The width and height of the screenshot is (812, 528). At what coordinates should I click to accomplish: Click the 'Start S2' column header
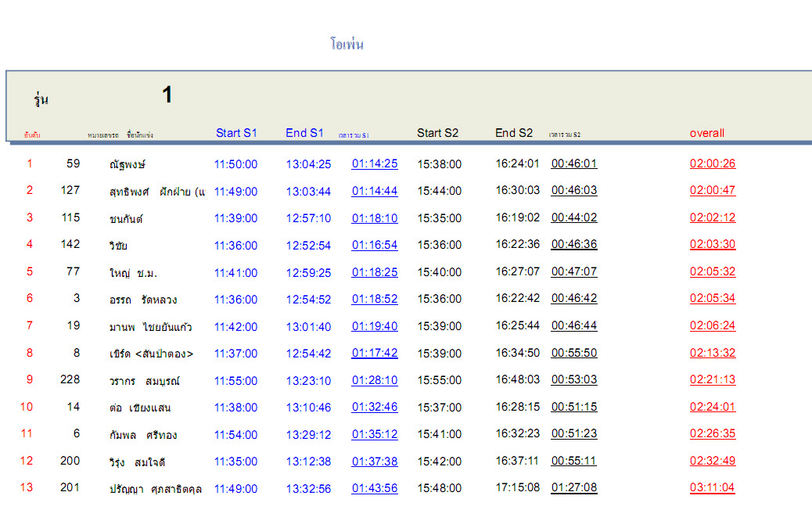(x=437, y=133)
